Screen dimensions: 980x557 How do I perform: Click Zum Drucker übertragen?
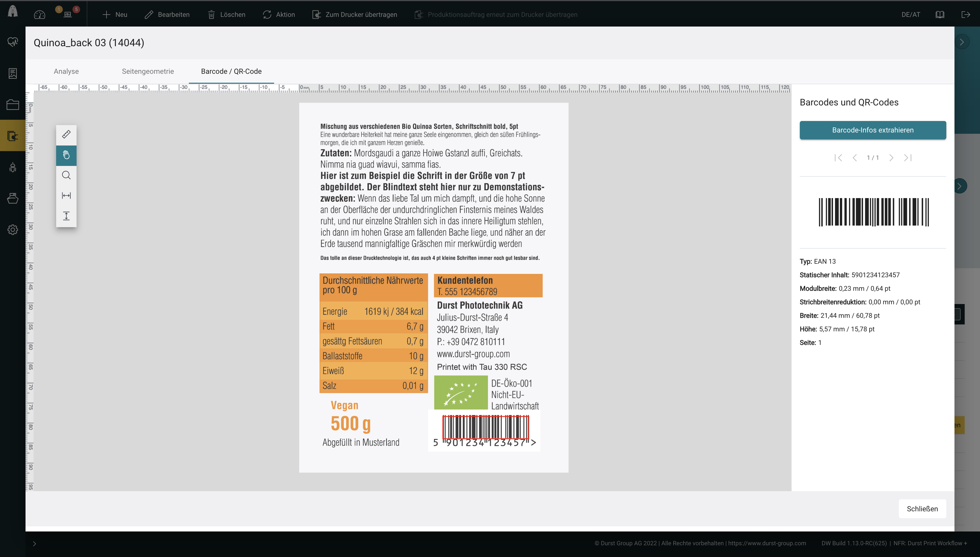click(x=354, y=15)
